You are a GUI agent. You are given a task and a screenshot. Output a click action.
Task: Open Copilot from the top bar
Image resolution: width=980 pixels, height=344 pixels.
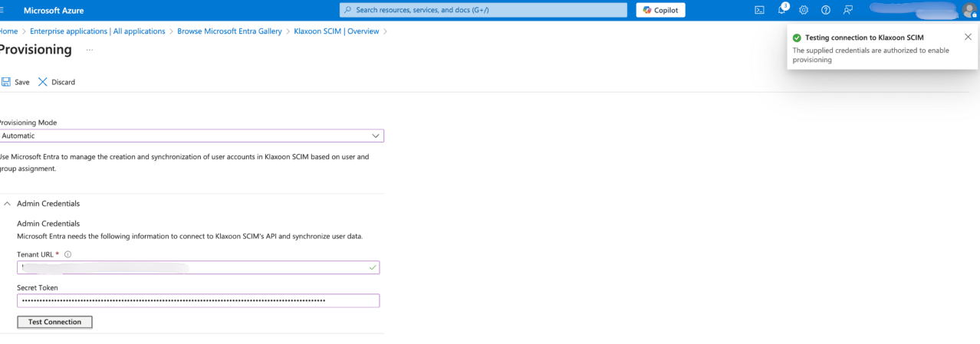(x=660, y=10)
